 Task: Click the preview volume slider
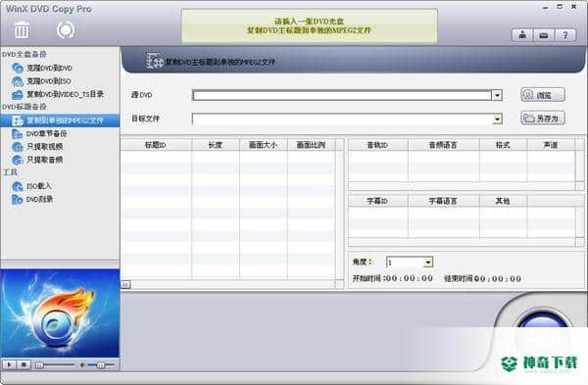pyautogui.click(x=101, y=364)
